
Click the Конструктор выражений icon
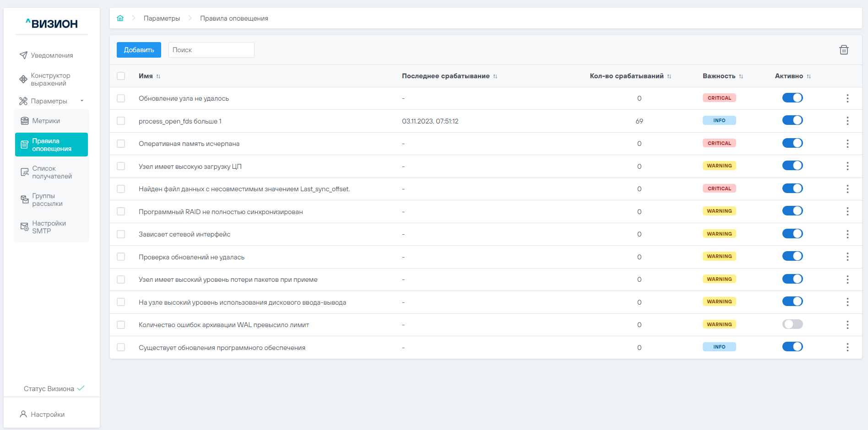pyautogui.click(x=23, y=79)
